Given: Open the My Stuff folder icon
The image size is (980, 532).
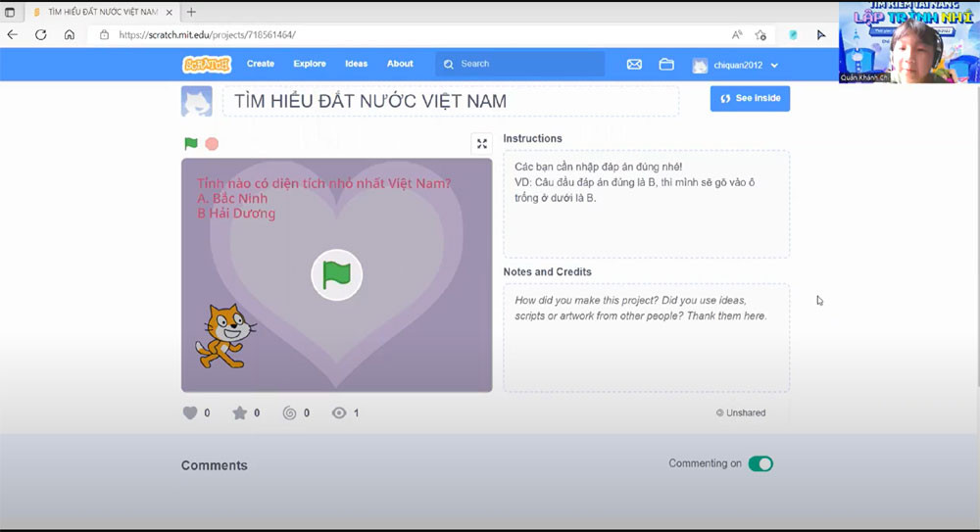Looking at the screenshot, I should [666, 65].
